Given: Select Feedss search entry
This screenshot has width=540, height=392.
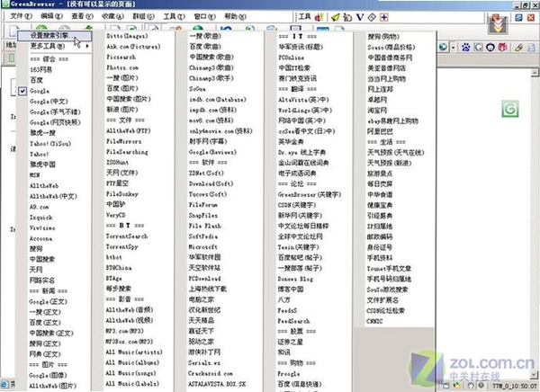Looking at the screenshot, I should 287,310.
